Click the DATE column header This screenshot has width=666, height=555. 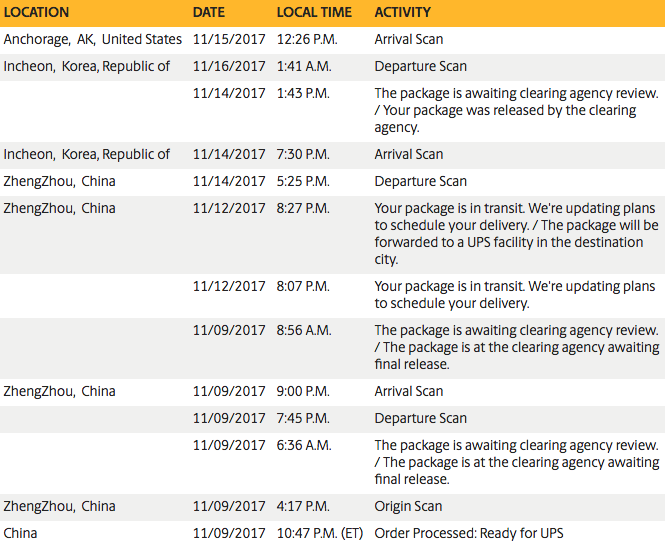[x=209, y=13]
